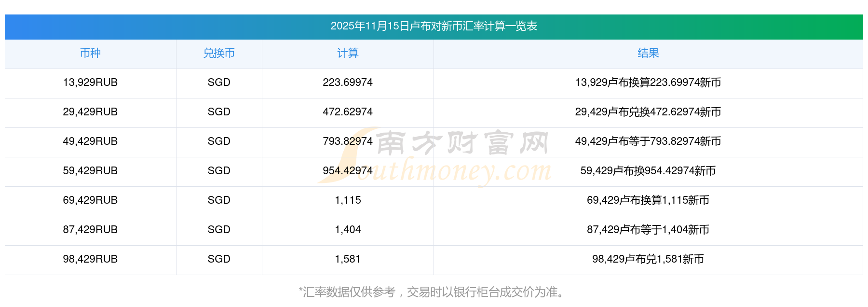Select the value 1,581 in 计算 column
868x307 pixels.
(348, 259)
